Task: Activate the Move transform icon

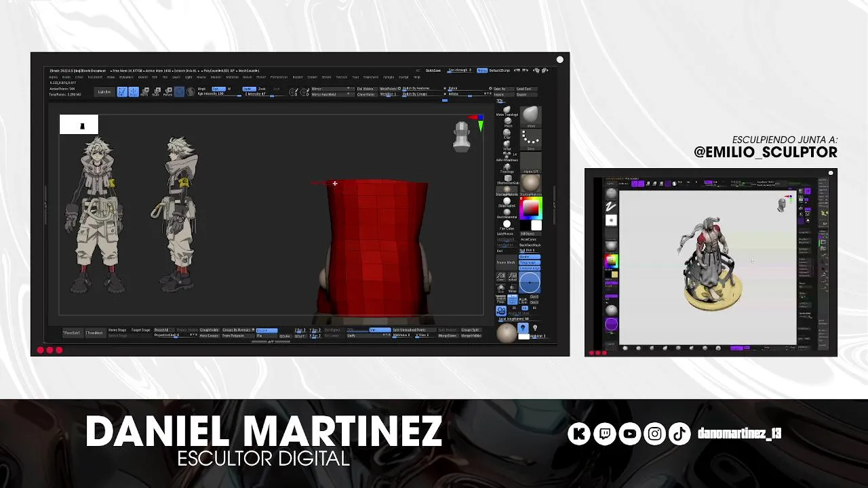Action: (x=144, y=91)
